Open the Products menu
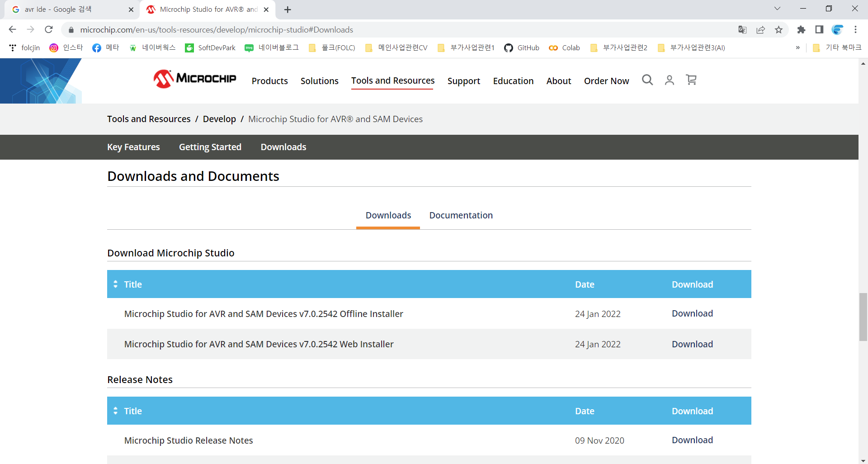This screenshot has width=868, height=464. [x=270, y=81]
